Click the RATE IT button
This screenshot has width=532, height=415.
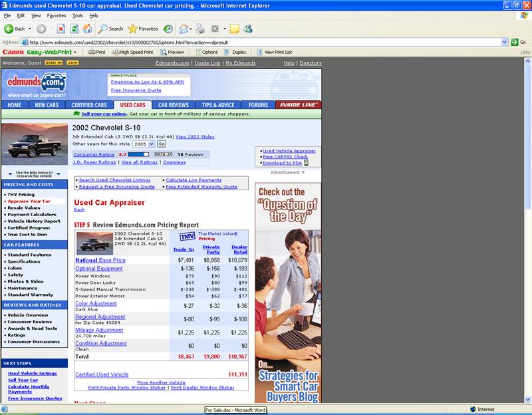coord(164,154)
